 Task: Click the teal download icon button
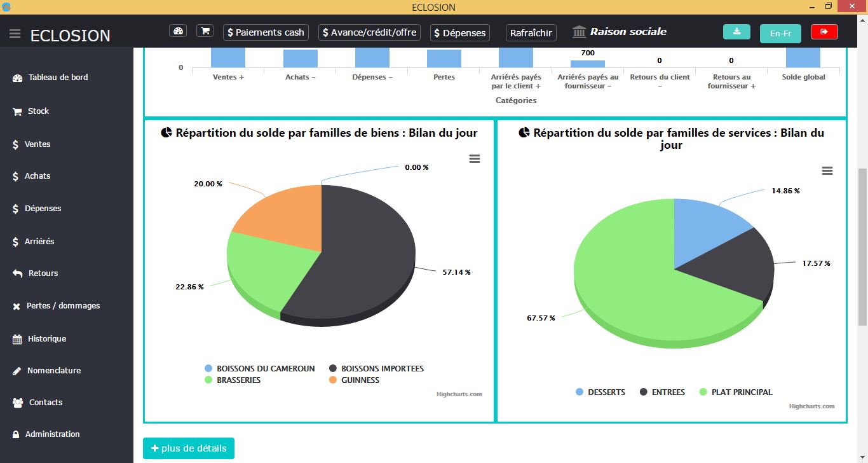click(736, 32)
